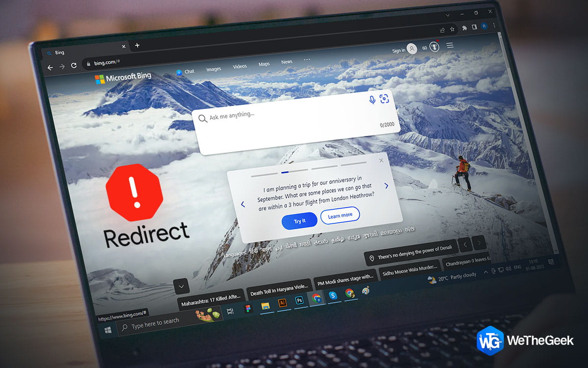Click the magnifier icon in the search box
Screen dimensions: 588x368
point(202,118)
